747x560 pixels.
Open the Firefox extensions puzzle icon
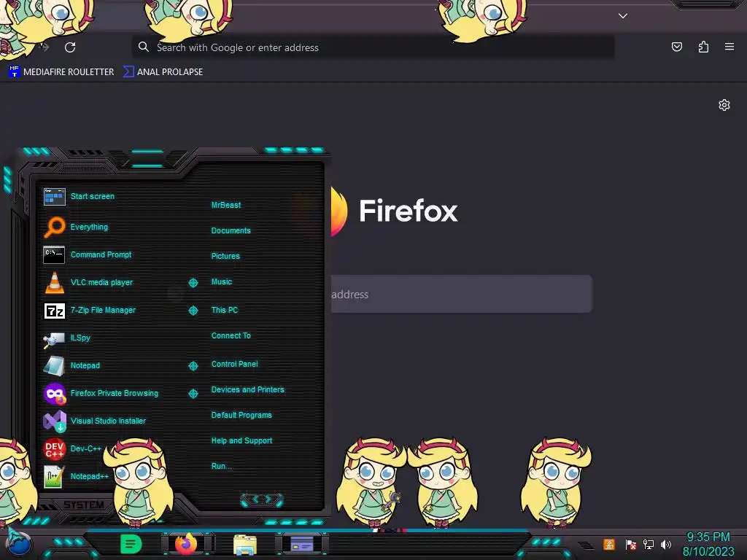[703, 47]
